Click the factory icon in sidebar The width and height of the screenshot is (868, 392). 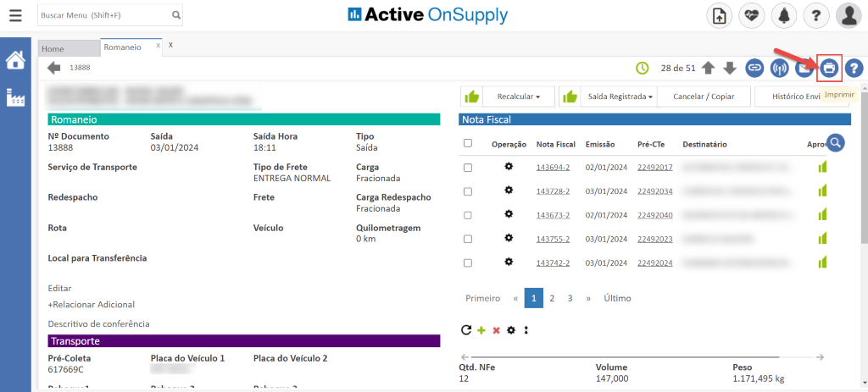15,97
